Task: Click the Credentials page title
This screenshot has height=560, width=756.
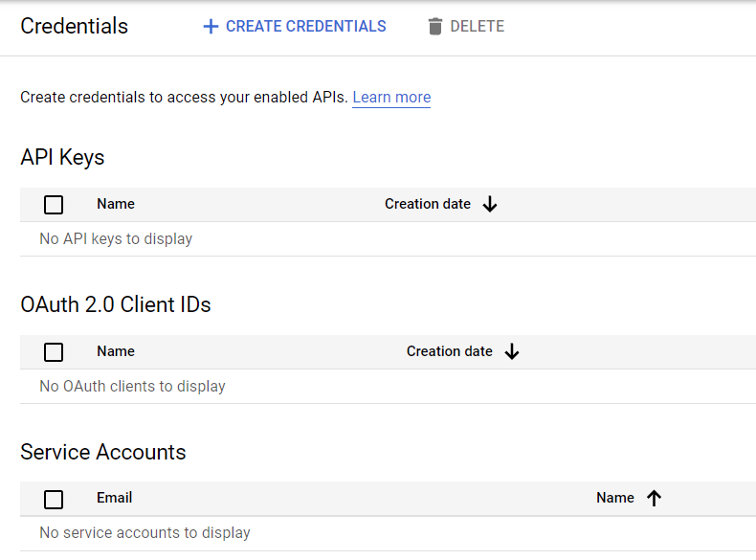Action: 74,26
